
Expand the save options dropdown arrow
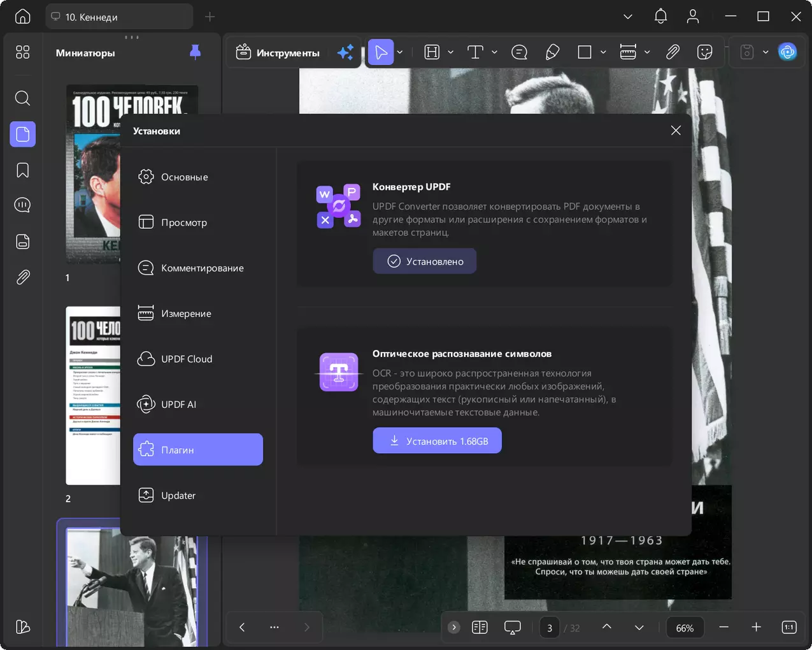pos(766,52)
